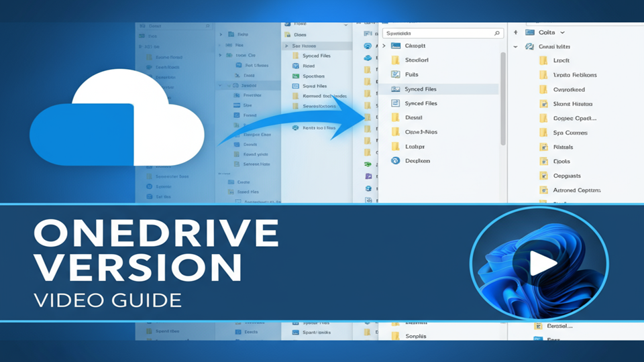644x362 pixels.
Task: Click the Windows bloom thumbnail circle
Action: coord(539,263)
